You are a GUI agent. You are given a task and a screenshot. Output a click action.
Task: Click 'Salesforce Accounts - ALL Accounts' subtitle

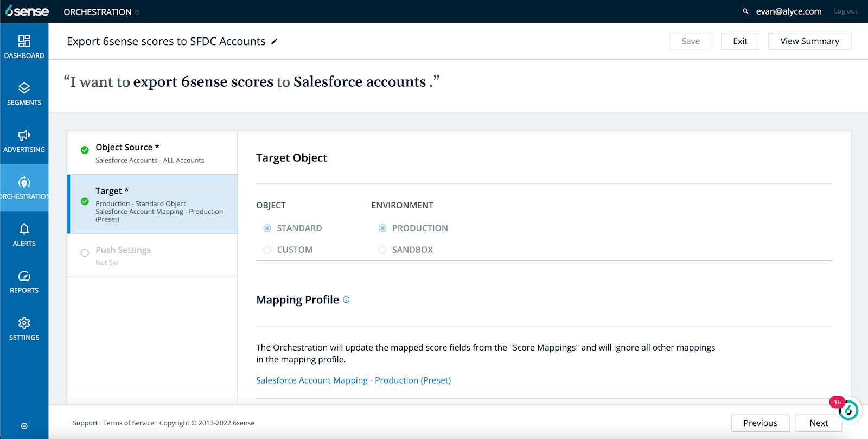(x=150, y=161)
